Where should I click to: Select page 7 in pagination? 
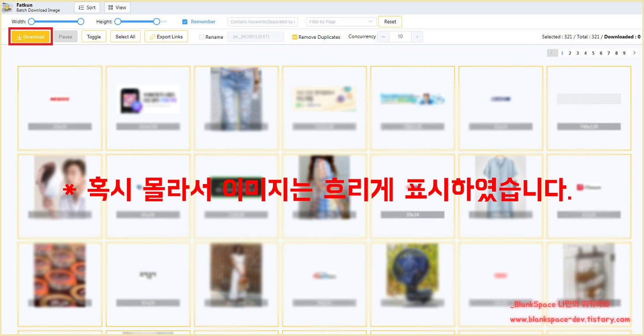pos(609,53)
